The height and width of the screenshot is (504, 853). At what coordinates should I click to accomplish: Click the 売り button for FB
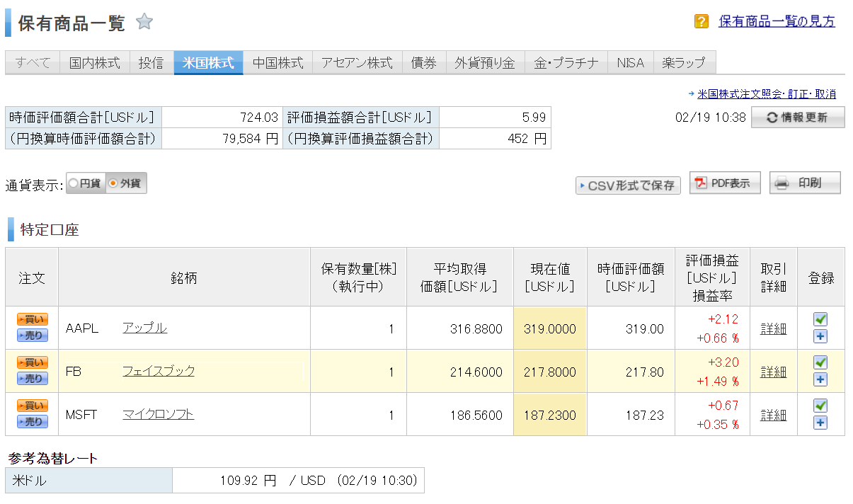coord(33,379)
